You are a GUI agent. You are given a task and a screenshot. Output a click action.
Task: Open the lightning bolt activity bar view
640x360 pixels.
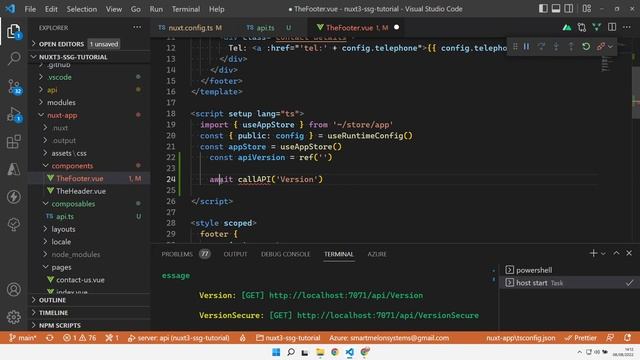pos(13,197)
